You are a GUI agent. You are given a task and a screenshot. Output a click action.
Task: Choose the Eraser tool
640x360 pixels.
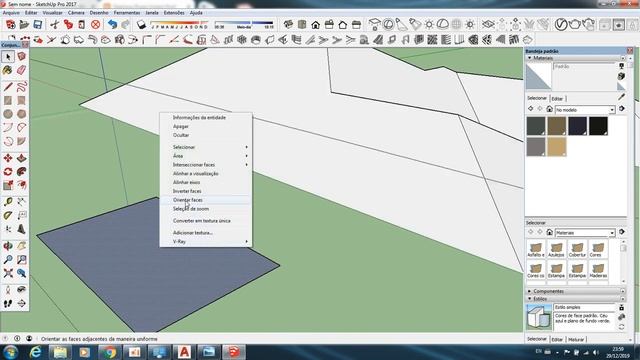click(22, 70)
